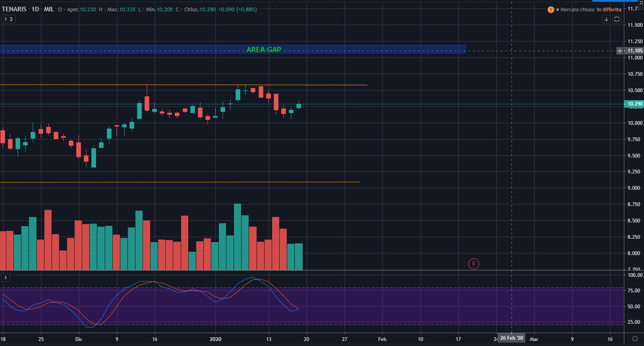Click the 10.750 price axis label
644x346 pixels.
click(635, 74)
